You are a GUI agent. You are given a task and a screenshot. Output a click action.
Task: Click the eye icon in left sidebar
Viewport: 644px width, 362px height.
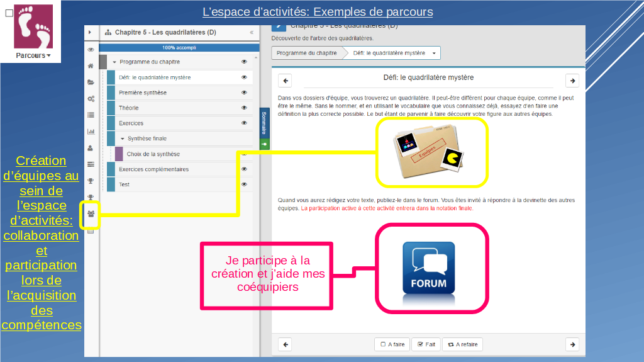pos(91,49)
